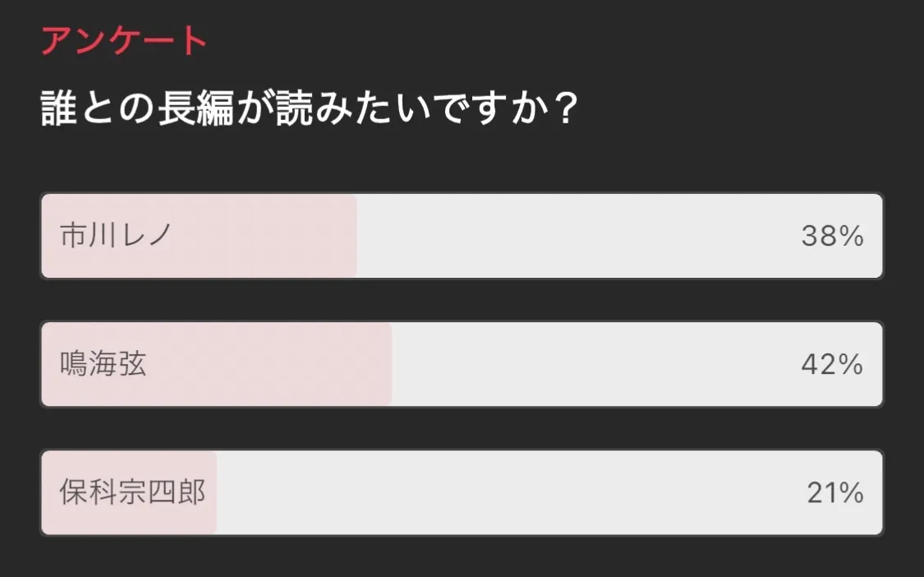The height and width of the screenshot is (577, 924).
Task: Click the red アンケート heading
Action: (x=124, y=41)
